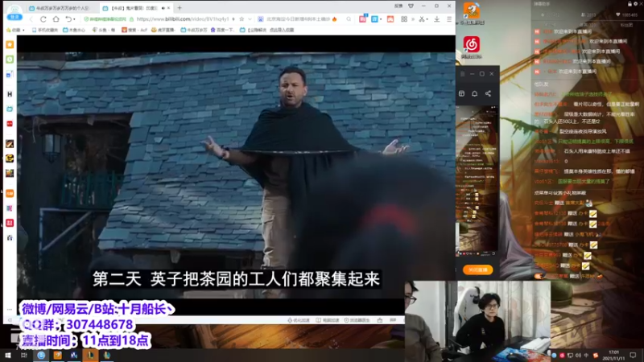Image resolution: width=644 pixels, height=362 pixels.
Task: Expand the dropdown next to blue extension
Action: point(381,19)
